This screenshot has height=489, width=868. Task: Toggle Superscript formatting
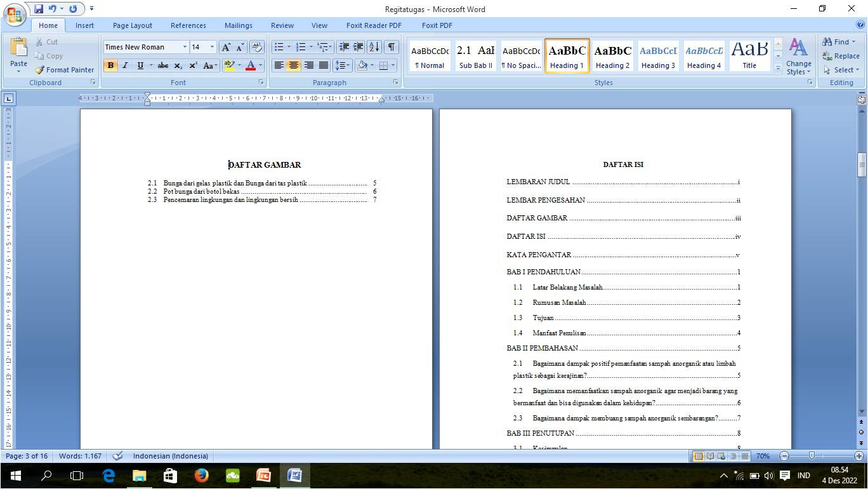tap(193, 65)
